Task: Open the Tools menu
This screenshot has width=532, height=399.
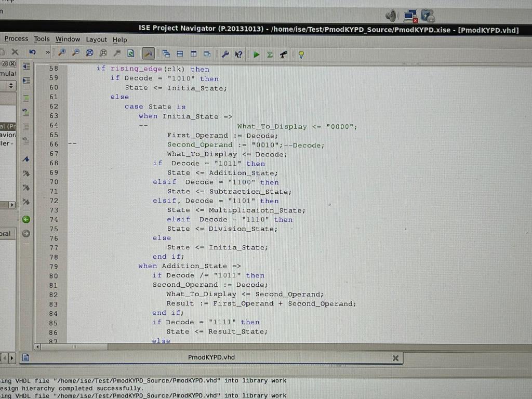Action: (x=42, y=39)
